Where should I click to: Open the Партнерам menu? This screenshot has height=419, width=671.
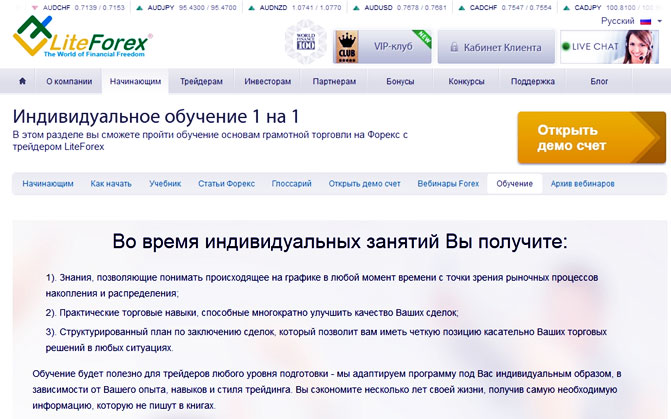[334, 81]
